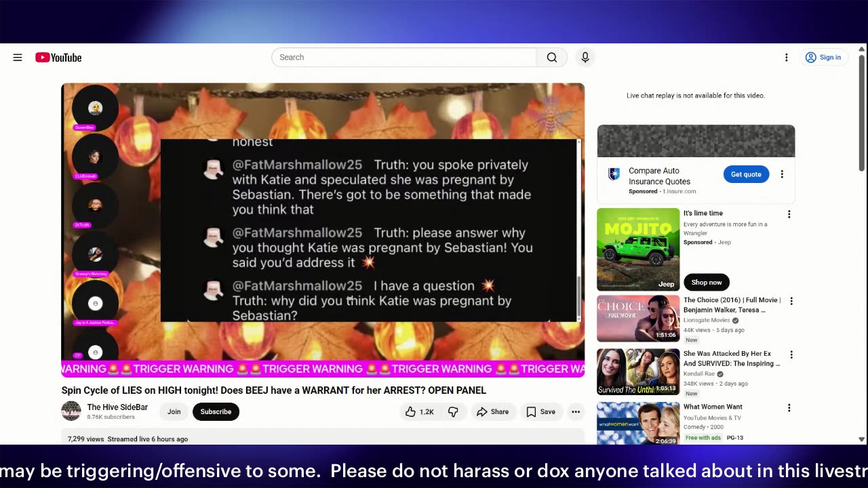Subscribe to The Hive SideBar
868x488 pixels.
click(216, 411)
